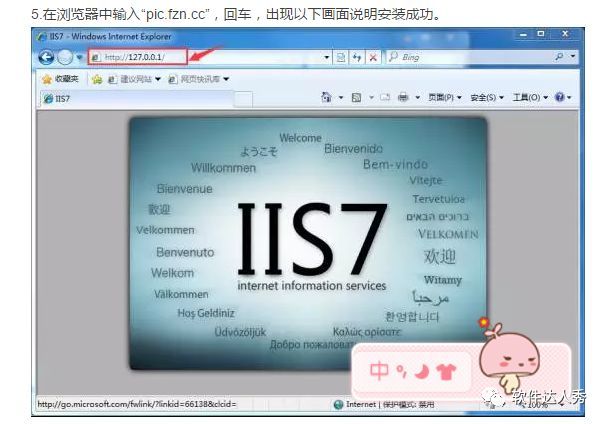Click the IIS7 welcome splash image

click(308, 244)
